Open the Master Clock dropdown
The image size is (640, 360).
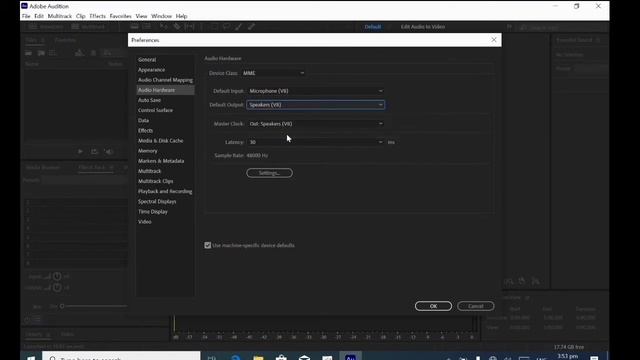[x=316, y=124]
